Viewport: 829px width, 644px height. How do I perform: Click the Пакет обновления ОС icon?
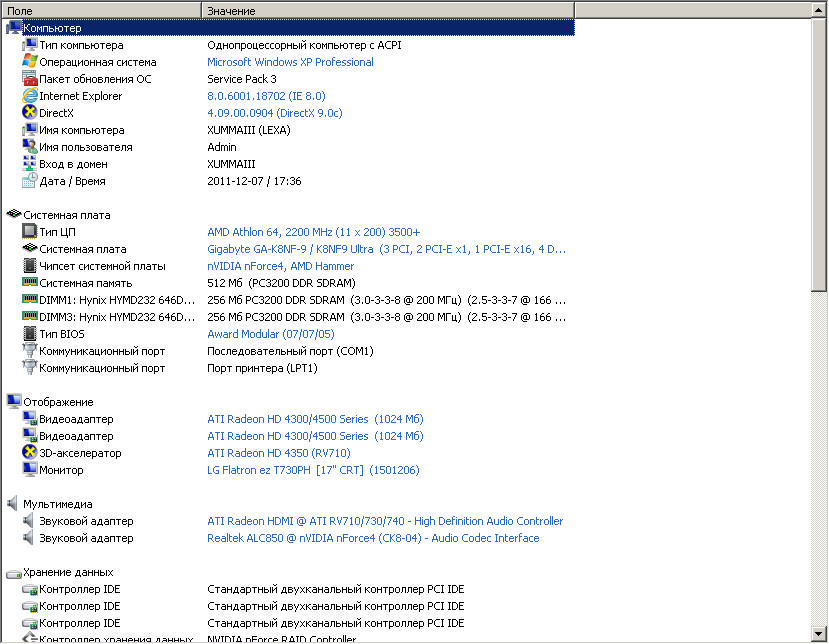pos(30,79)
